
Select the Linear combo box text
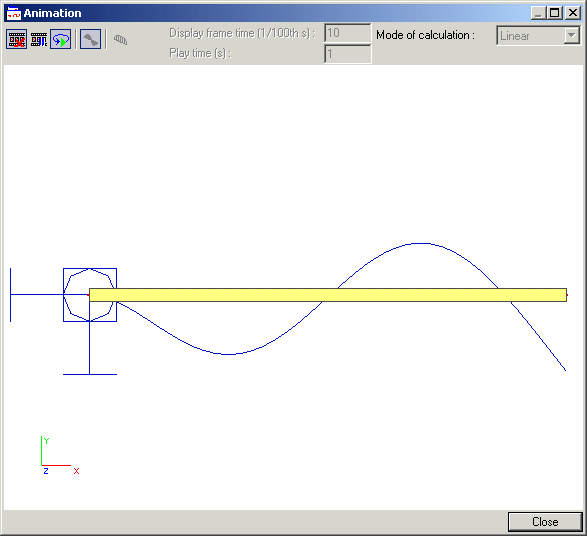click(515, 36)
